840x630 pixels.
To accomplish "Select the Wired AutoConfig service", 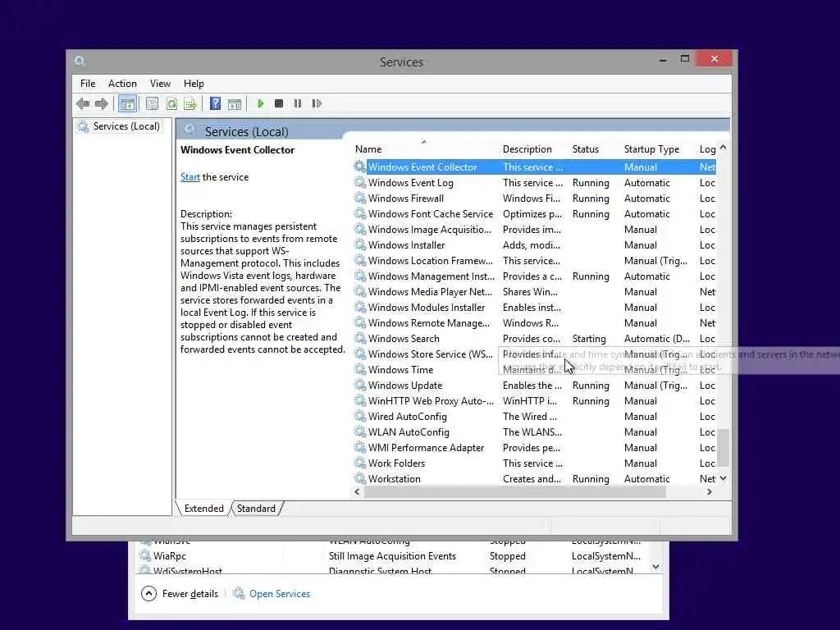I will pos(534,416).
